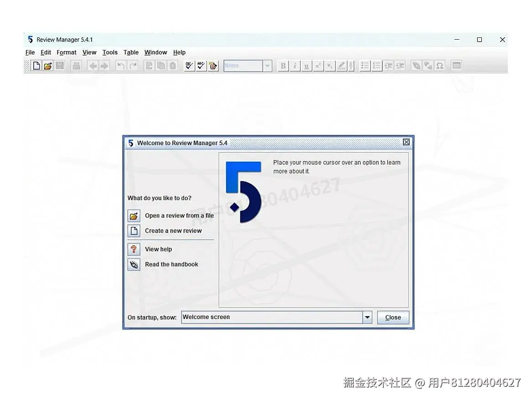532x400 pixels.
Task: Click the icon left of the Omega symbol
Action: pos(428,66)
